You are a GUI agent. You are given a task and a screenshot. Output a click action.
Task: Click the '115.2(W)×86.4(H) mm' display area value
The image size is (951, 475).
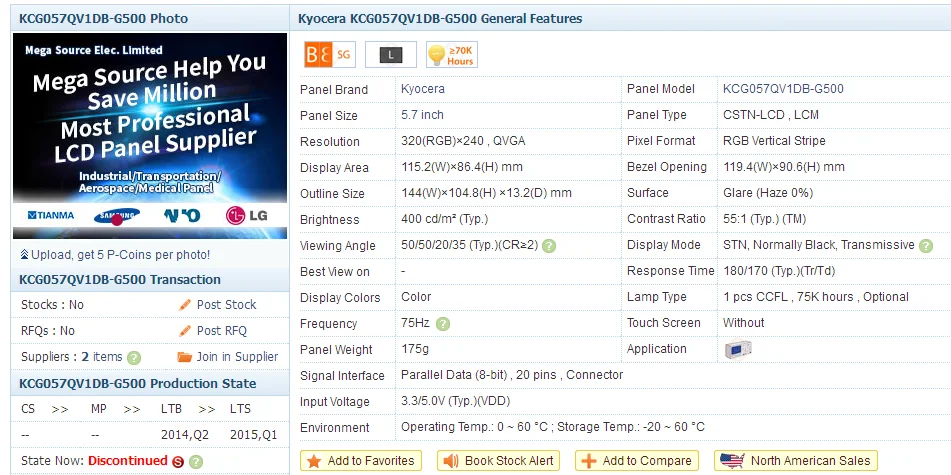click(x=462, y=167)
